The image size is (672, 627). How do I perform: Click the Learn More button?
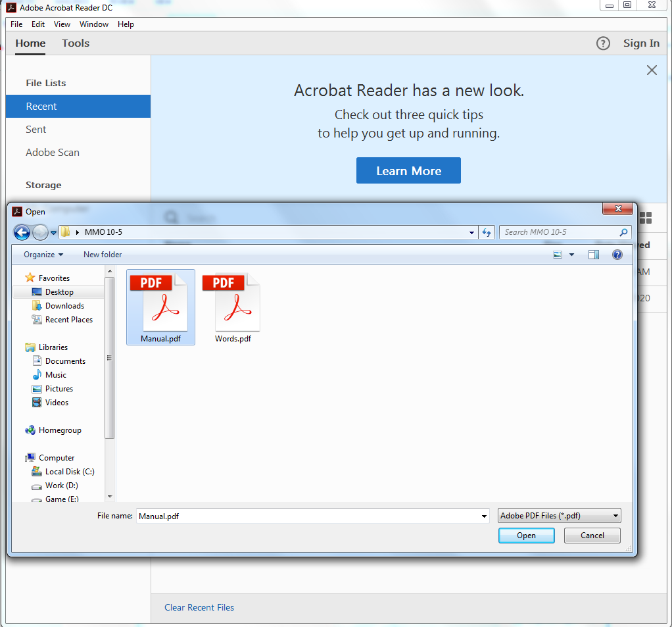[408, 170]
